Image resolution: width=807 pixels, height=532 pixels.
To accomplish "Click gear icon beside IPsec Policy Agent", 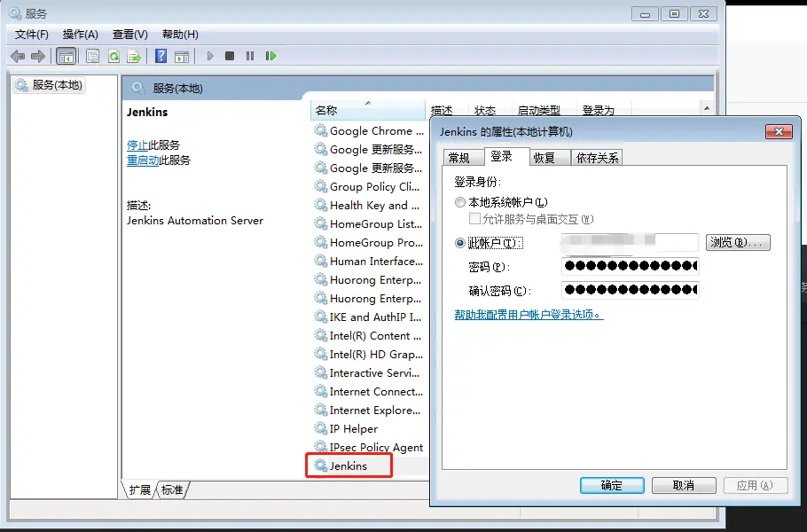I will 321,447.
